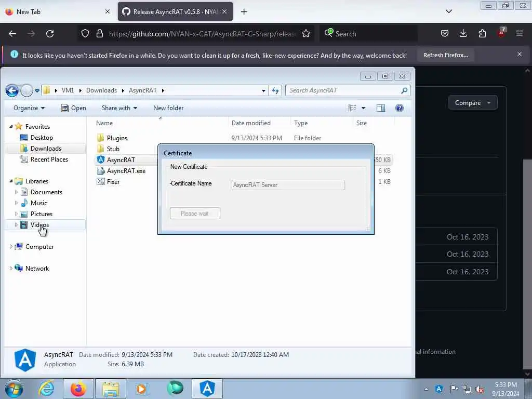Bookmark this page with the star
Screen dimensions: 532x399
[x=306, y=34]
